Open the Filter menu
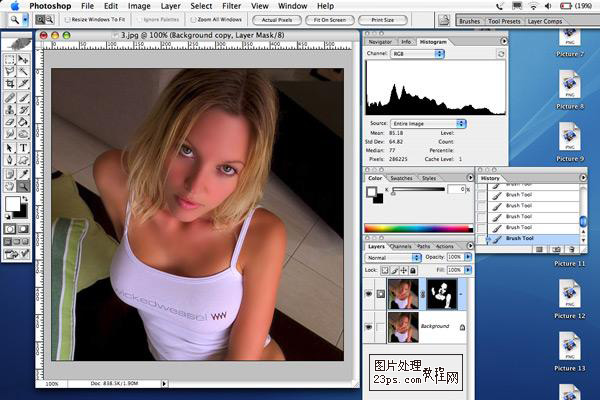This screenshot has width=600, height=400. (232, 6)
